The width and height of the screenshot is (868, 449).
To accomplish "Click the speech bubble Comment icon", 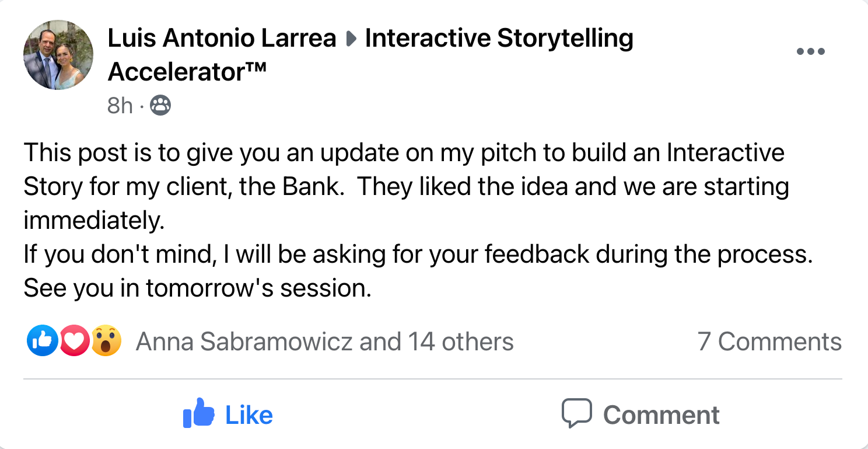I will pyautogui.click(x=576, y=413).
